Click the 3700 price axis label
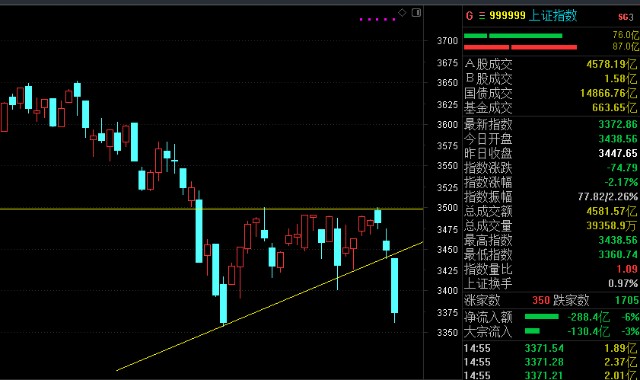The width and height of the screenshot is (640, 380). pos(447,41)
